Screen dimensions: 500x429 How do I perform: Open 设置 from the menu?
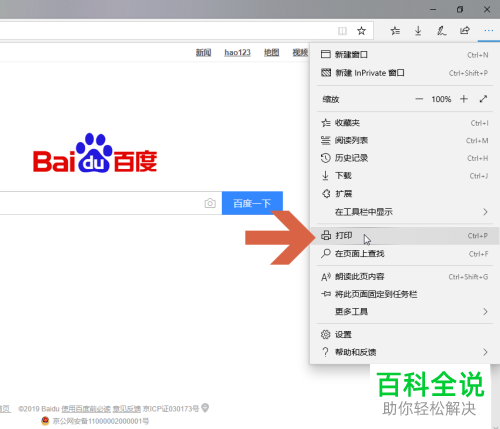[404, 334]
